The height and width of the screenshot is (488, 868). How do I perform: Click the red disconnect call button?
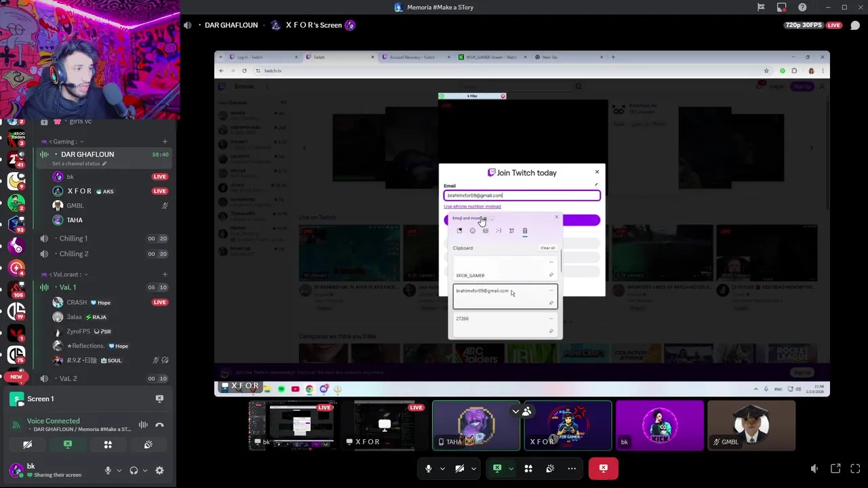coord(604,468)
